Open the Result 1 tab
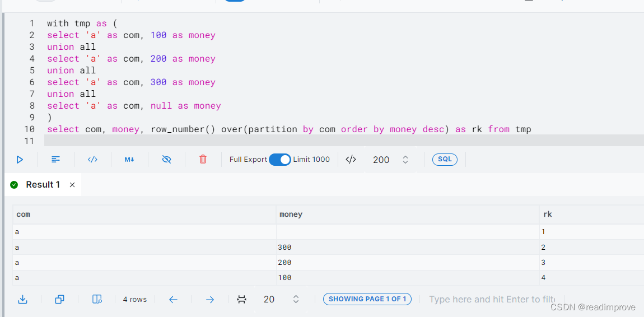 [43, 185]
